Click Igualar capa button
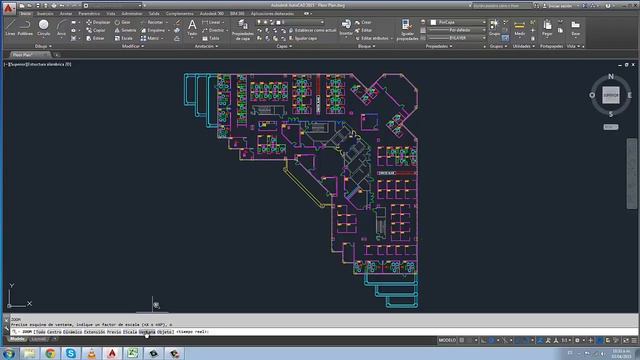 point(303,38)
